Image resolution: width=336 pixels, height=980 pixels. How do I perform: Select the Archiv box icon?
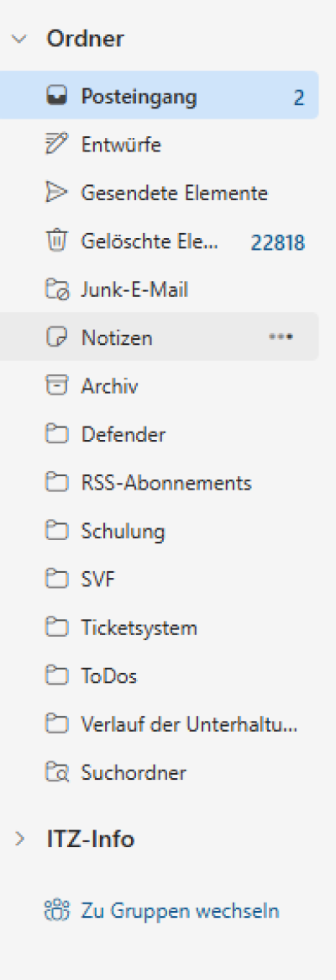tap(56, 385)
